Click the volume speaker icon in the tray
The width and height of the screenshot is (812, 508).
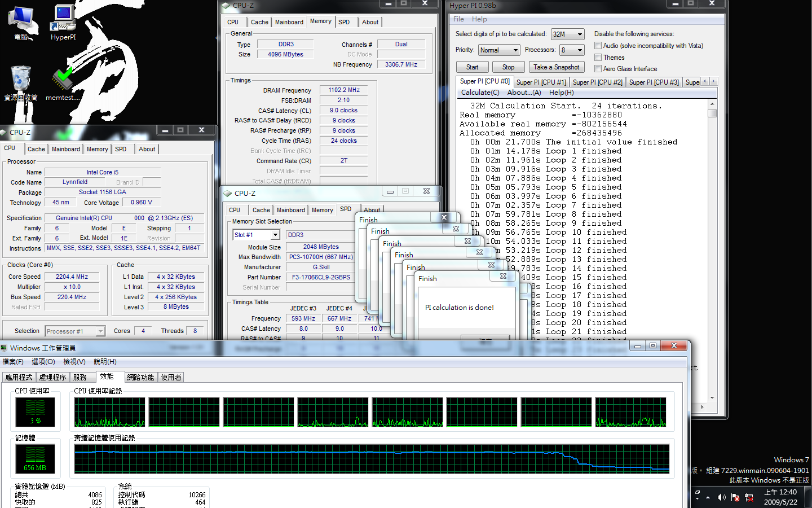coord(721,497)
